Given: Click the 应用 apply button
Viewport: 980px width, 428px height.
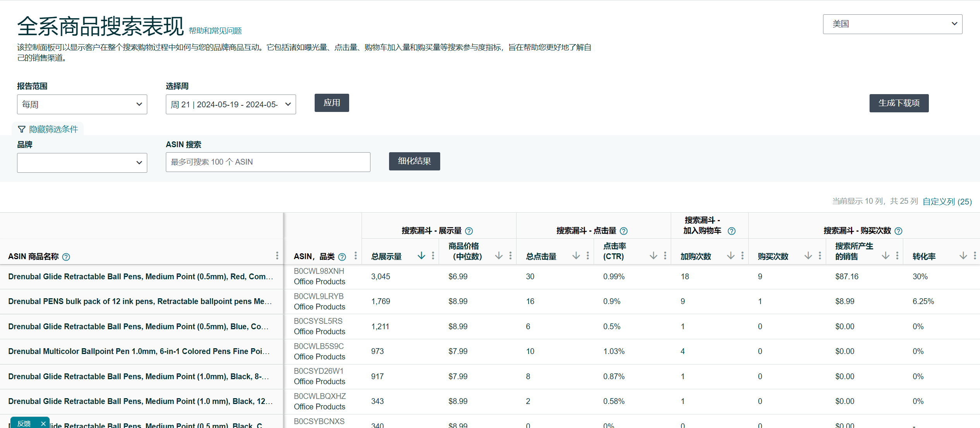Looking at the screenshot, I should pos(332,103).
